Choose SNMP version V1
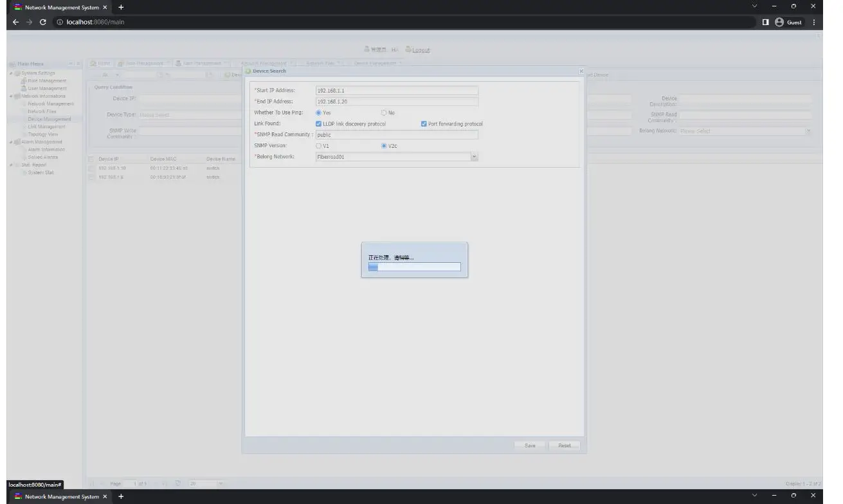The image size is (843, 504). [319, 146]
